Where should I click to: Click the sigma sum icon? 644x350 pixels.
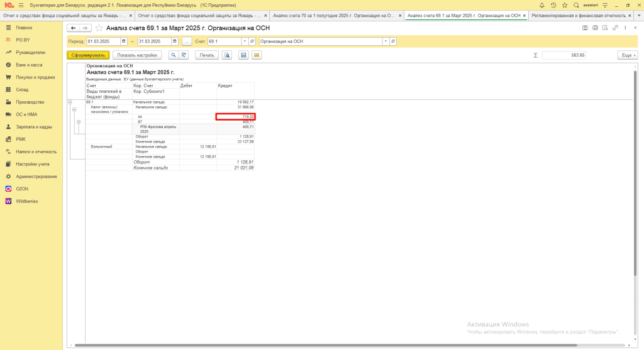(x=536, y=55)
